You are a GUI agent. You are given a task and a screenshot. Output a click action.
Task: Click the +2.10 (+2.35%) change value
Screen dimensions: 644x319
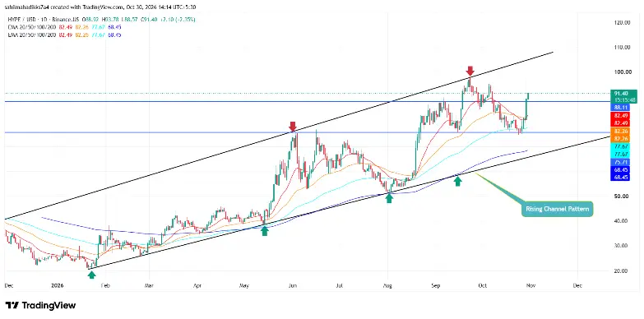click(178, 20)
